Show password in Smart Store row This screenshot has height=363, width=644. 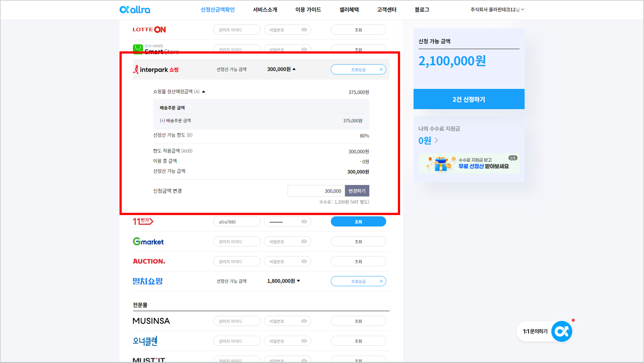(304, 49)
